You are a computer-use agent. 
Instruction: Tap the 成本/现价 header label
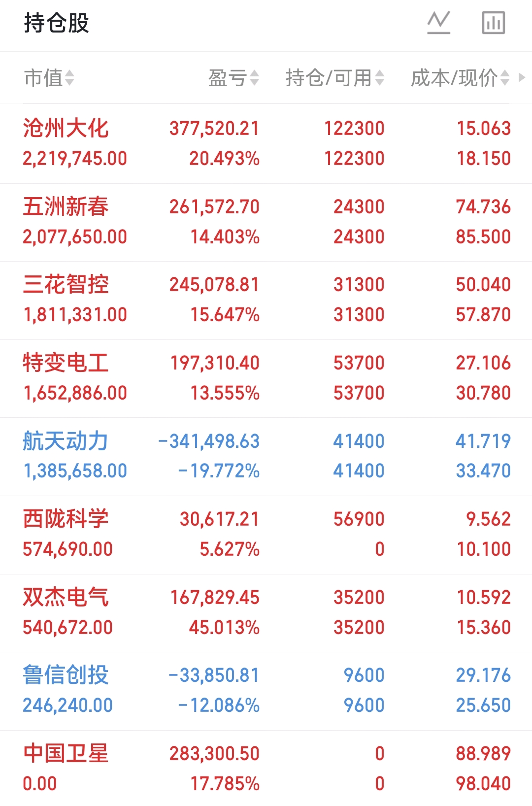point(454,78)
